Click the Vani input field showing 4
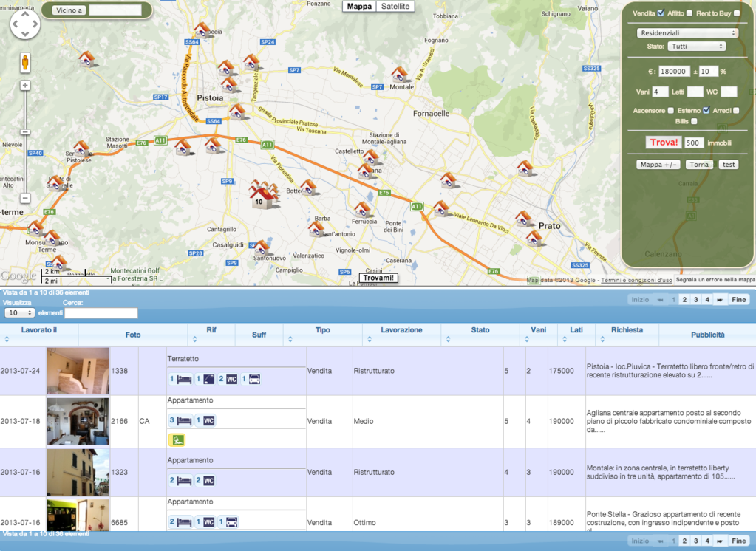Screen dimensions: 756x551 (x=661, y=92)
